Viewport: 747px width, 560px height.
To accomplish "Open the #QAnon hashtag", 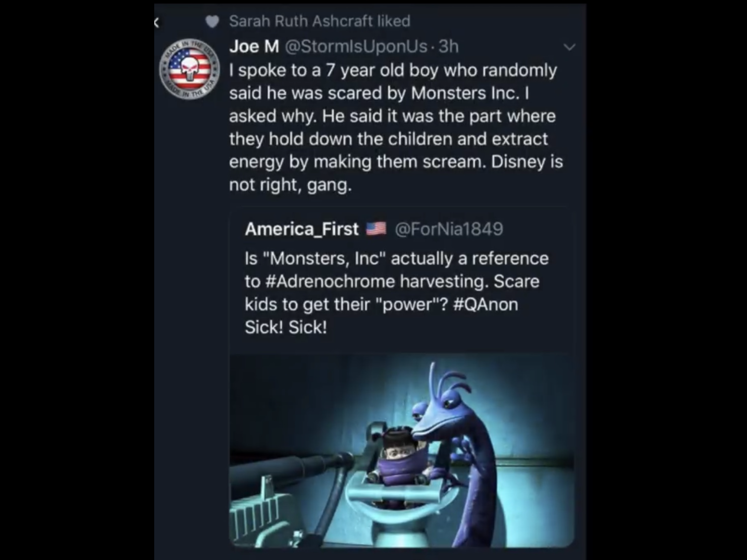I will [x=485, y=304].
